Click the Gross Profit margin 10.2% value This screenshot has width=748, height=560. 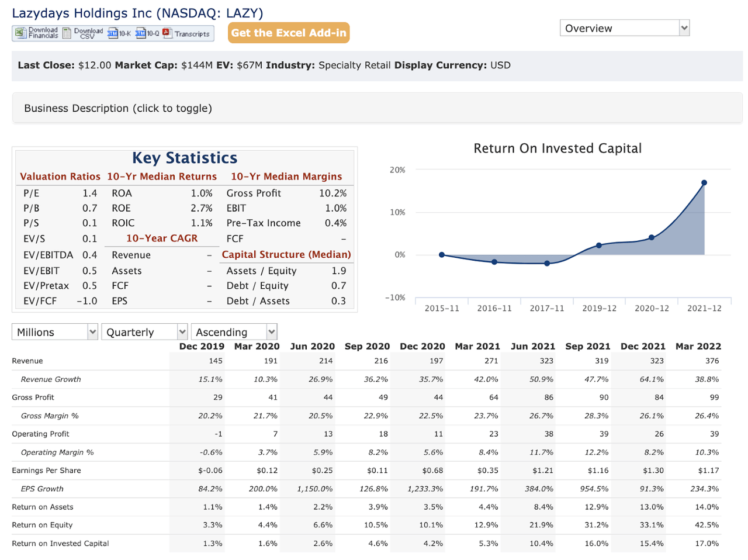tap(333, 193)
